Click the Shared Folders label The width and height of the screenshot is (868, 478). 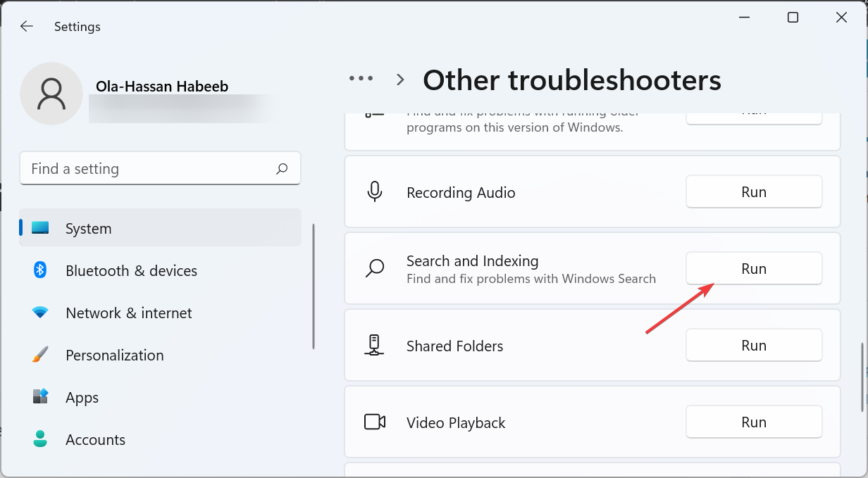point(454,346)
